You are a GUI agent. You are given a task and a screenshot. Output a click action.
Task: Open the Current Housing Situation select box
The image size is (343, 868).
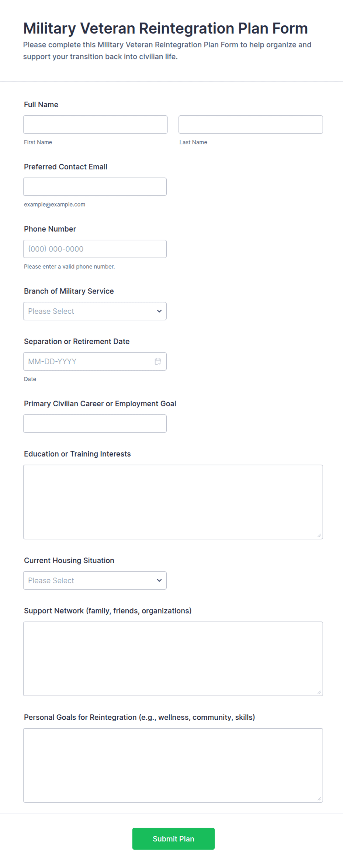(95, 580)
